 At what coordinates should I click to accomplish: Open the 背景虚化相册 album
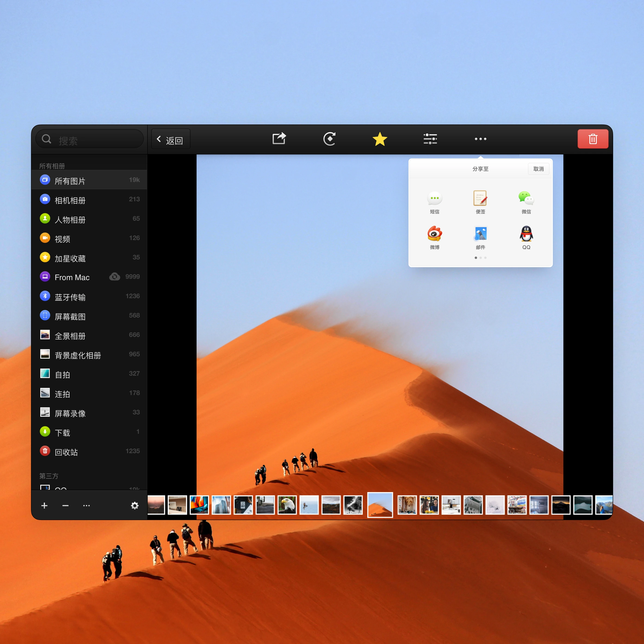89,354
